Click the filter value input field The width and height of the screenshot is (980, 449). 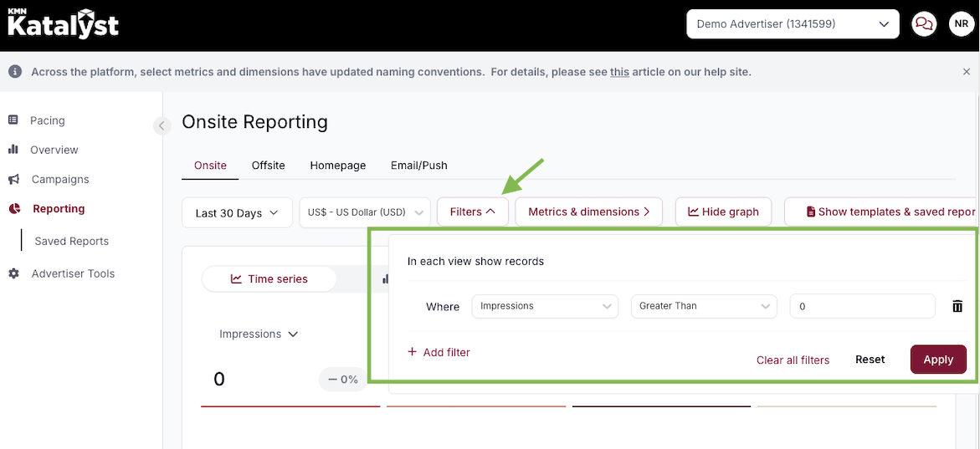pyautogui.click(x=863, y=306)
